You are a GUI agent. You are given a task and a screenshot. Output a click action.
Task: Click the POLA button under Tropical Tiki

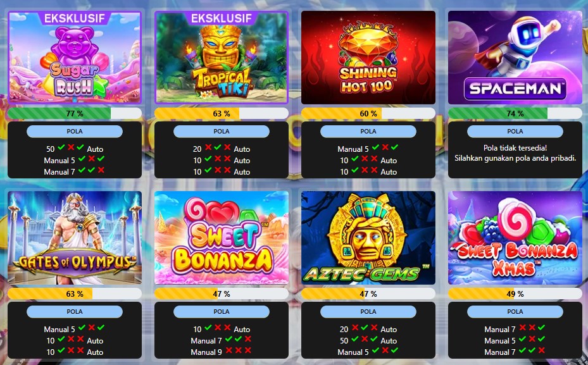222,131
